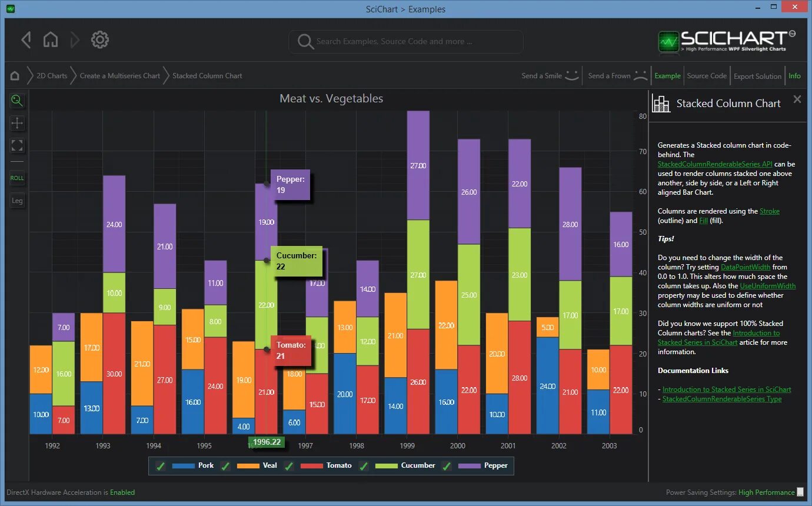Open Create a Multiseries Chart breadcrumb

[120, 76]
